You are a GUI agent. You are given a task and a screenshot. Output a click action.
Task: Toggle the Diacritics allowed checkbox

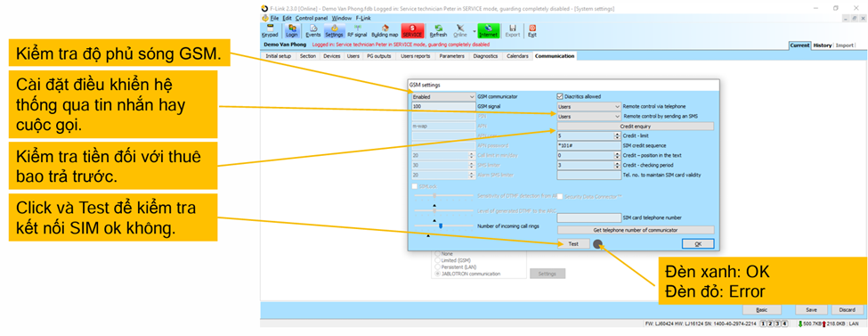(x=560, y=96)
